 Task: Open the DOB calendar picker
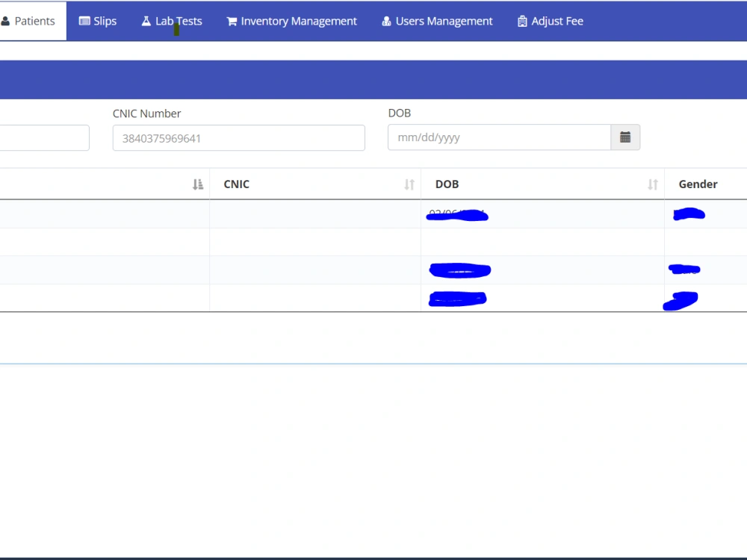[x=625, y=137]
